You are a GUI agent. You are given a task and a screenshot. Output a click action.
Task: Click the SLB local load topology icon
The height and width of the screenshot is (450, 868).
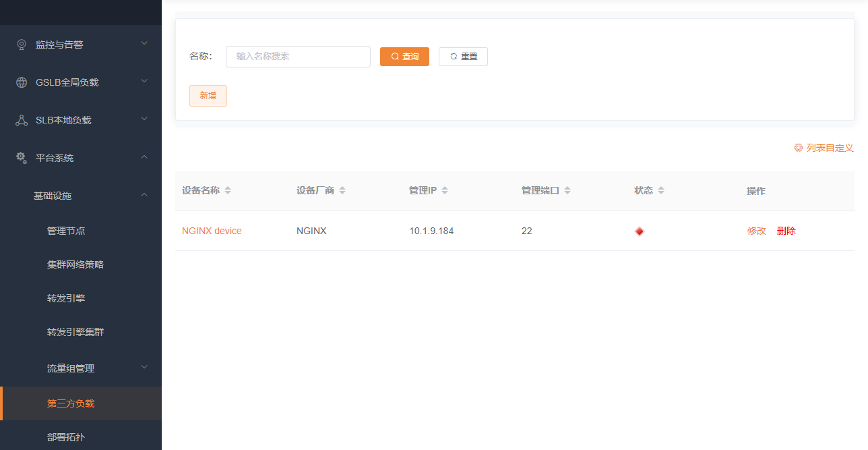[22, 120]
